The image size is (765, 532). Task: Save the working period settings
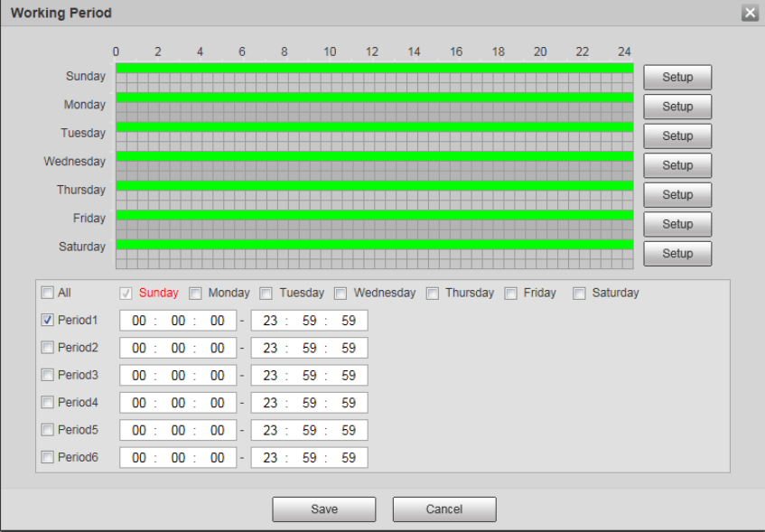coord(324,509)
